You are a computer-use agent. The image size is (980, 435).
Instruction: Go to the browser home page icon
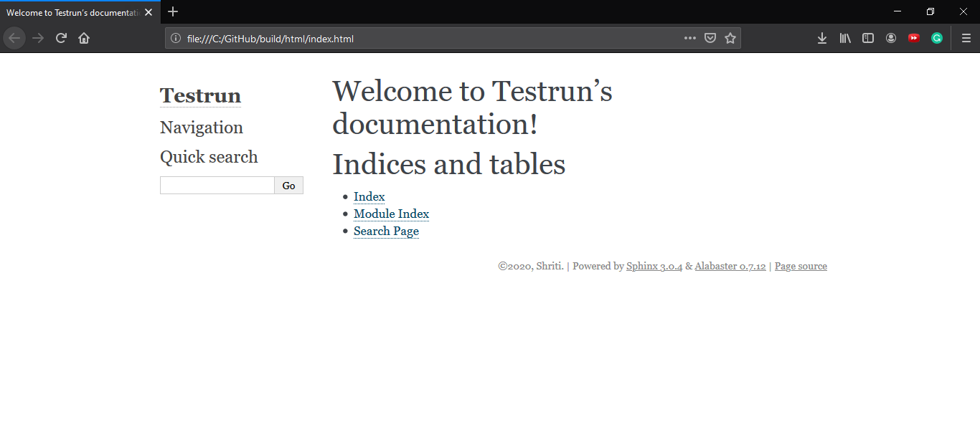pos(84,39)
